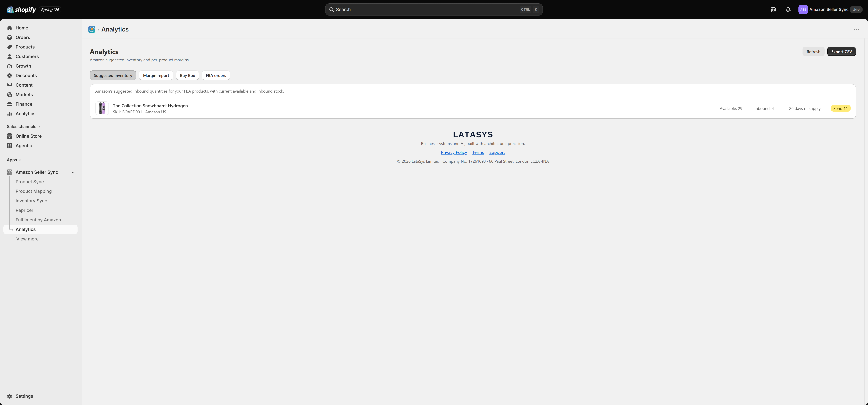Click '26 days of supply' text

805,109
